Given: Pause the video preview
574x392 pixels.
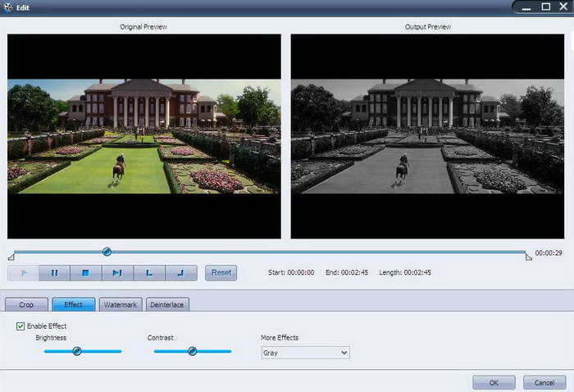Looking at the screenshot, I should click(x=55, y=273).
